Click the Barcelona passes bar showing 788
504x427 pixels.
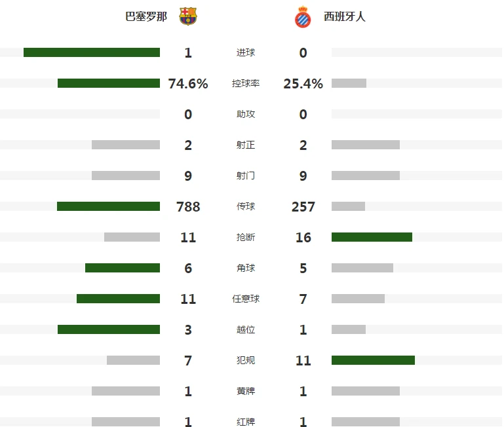[108, 206]
